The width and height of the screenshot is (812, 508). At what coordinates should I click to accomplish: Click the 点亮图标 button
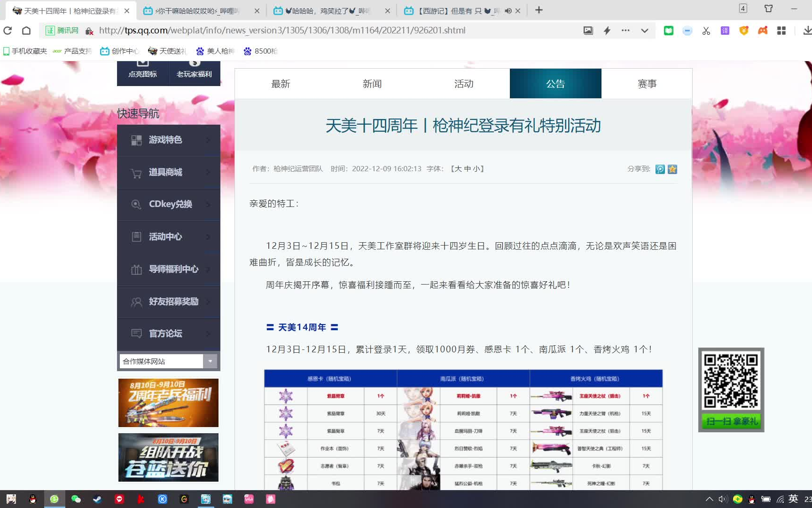pos(142,73)
